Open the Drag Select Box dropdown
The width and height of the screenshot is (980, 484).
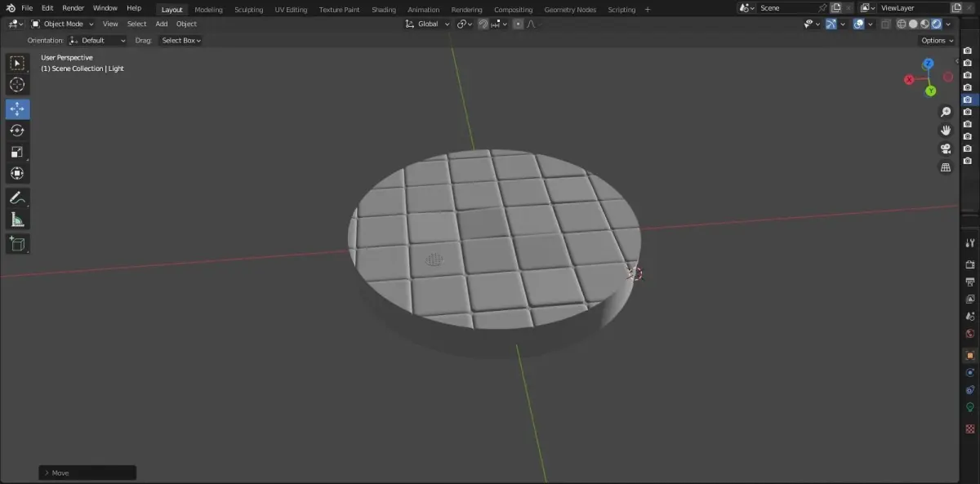180,40
